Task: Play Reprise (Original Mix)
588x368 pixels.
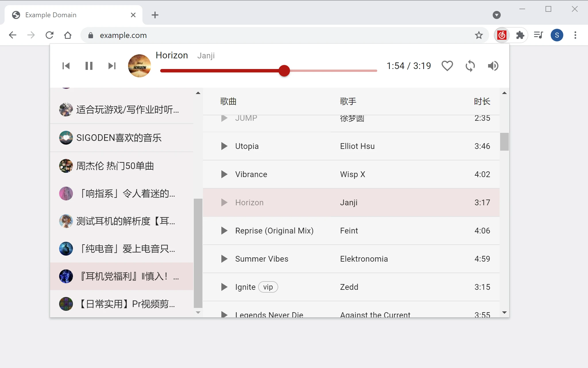Action: (224, 231)
